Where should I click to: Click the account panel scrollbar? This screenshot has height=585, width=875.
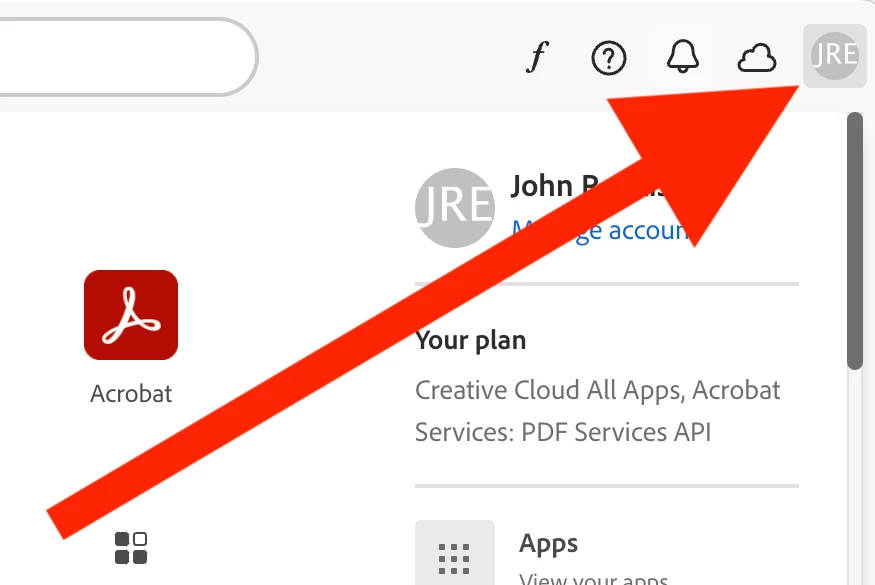[855, 241]
